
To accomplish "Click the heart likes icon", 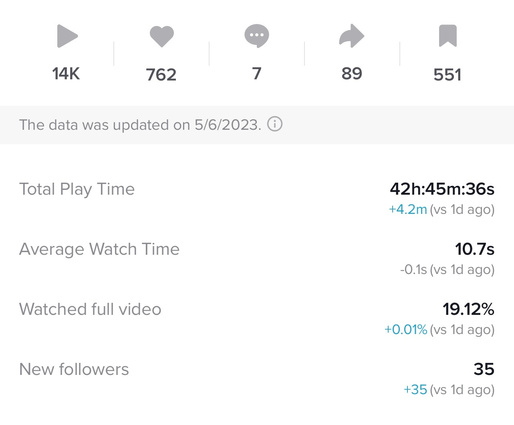I will coord(162,36).
